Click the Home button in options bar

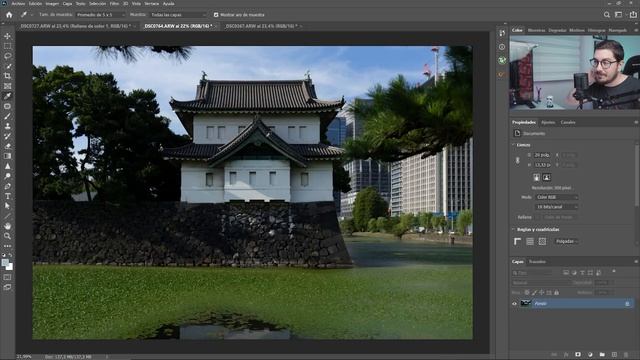[9, 15]
